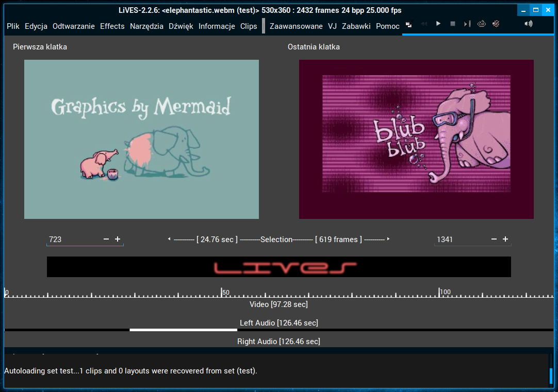Start playback with the play icon
This screenshot has height=392, width=558.
pos(438,24)
